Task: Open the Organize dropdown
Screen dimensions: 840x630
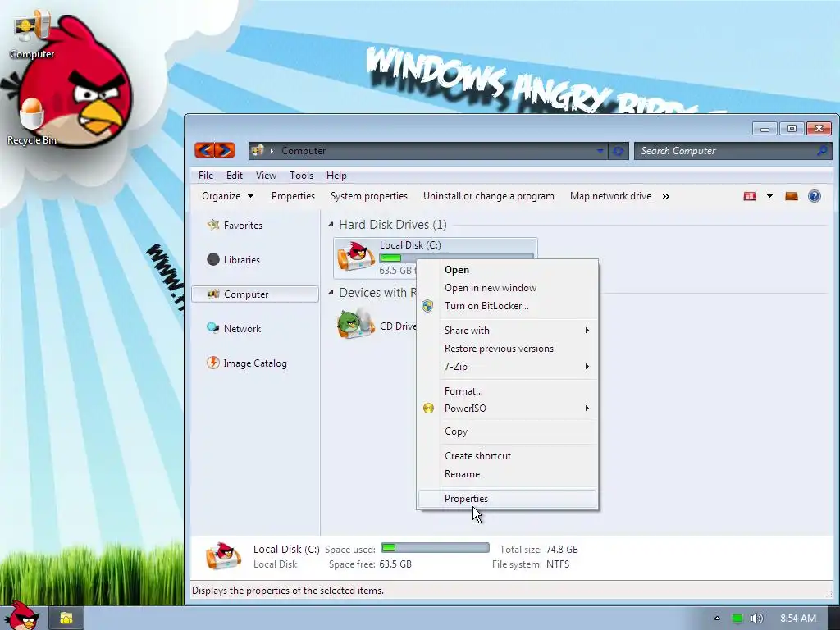Action: point(228,196)
